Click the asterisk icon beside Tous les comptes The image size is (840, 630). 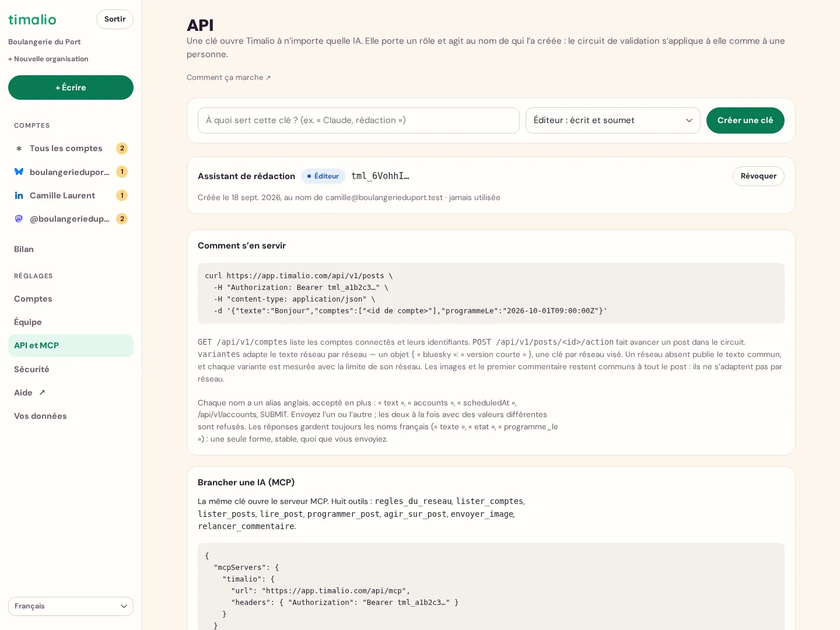19,149
